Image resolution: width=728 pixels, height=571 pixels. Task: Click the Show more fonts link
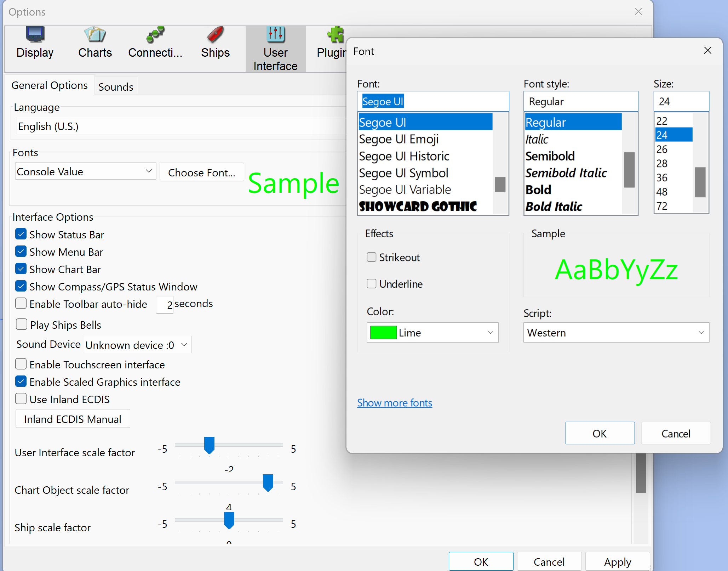pos(395,403)
